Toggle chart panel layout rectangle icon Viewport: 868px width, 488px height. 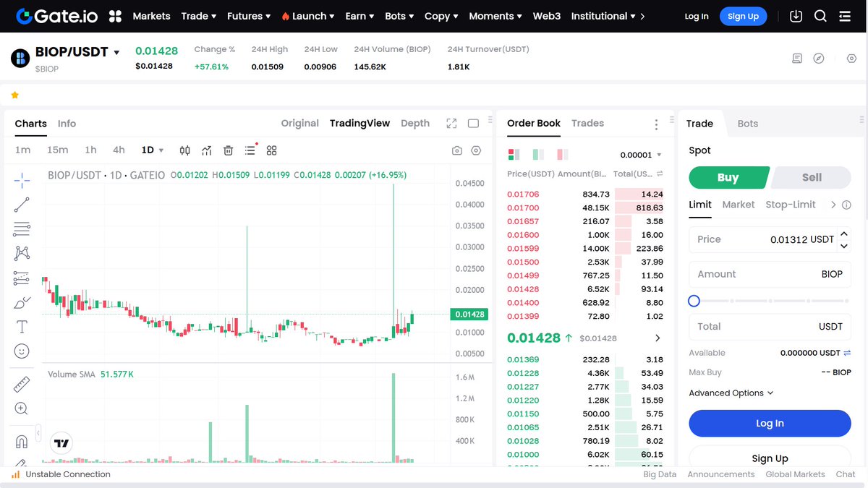[473, 124]
